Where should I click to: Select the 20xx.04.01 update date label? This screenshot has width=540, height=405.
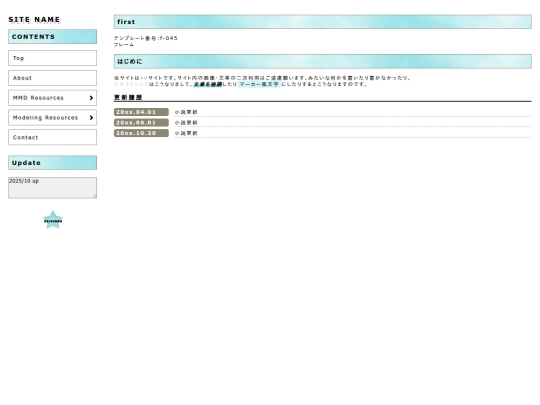click(x=141, y=112)
